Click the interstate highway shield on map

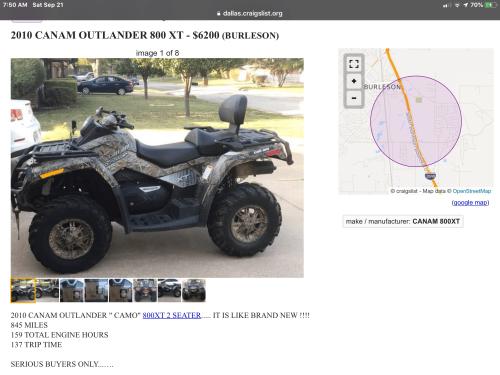click(430, 176)
